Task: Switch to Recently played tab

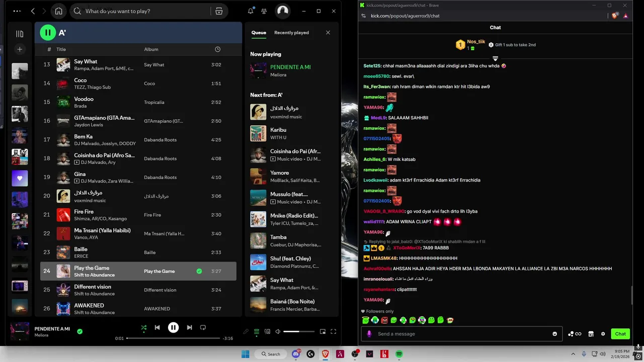Action: 291,33
